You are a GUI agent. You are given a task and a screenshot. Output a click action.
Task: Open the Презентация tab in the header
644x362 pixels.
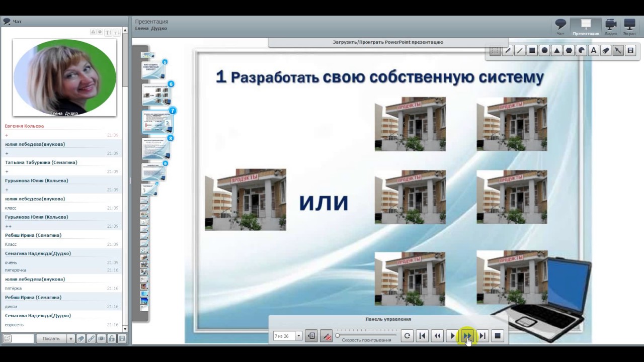tap(586, 27)
